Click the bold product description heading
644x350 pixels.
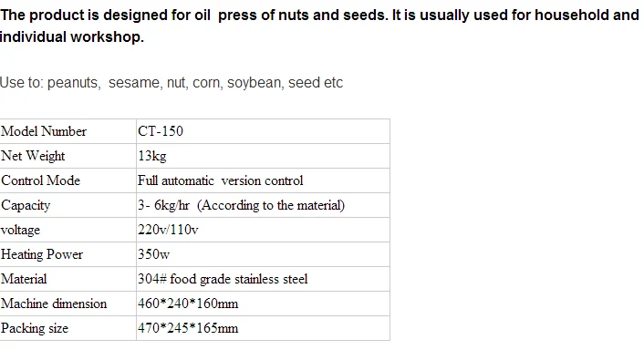[319, 26]
